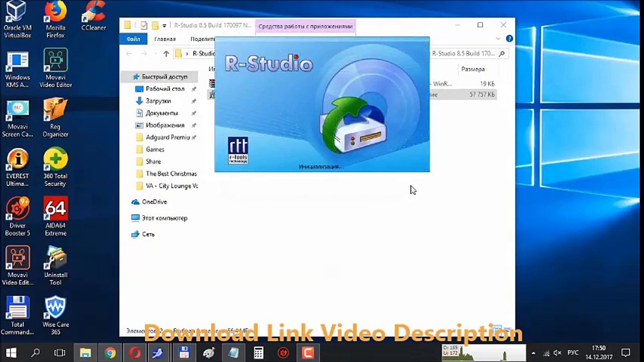The image size is (644, 362).
Task: Expand the Explorer ribbon with the chevron
Action: 499,39
